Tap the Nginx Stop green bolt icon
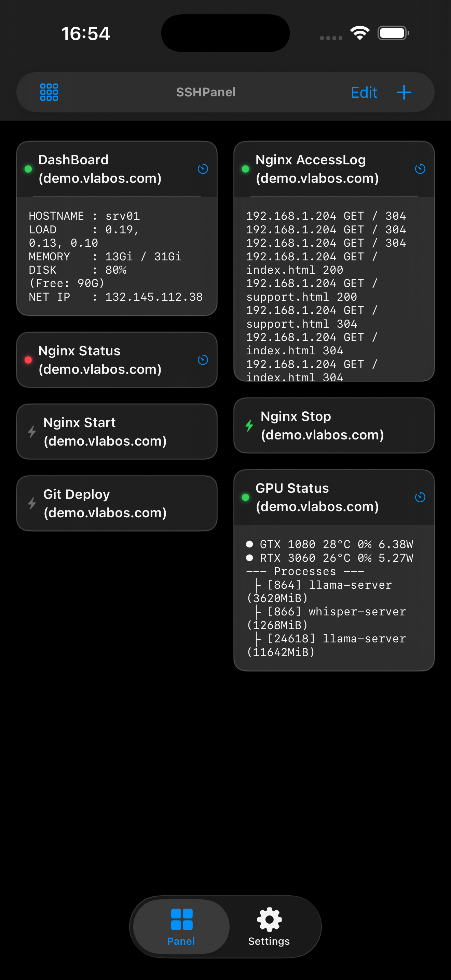The width and height of the screenshot is (451, 980). (249, 425)
